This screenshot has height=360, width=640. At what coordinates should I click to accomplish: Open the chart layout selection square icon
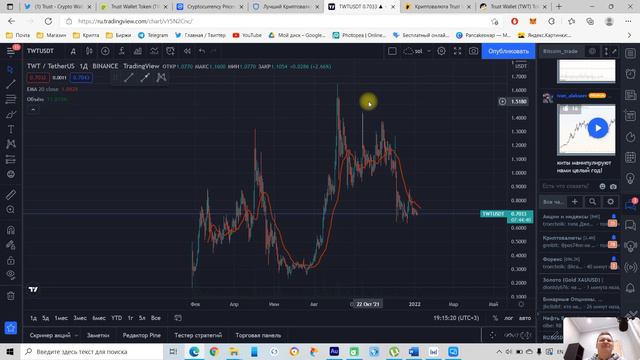pos(392,51)
